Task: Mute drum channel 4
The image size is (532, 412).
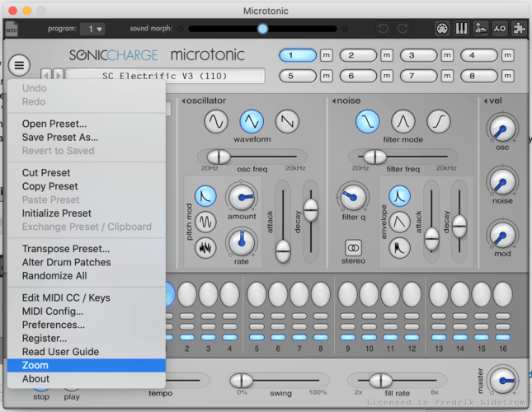Action: pos(507,55)
